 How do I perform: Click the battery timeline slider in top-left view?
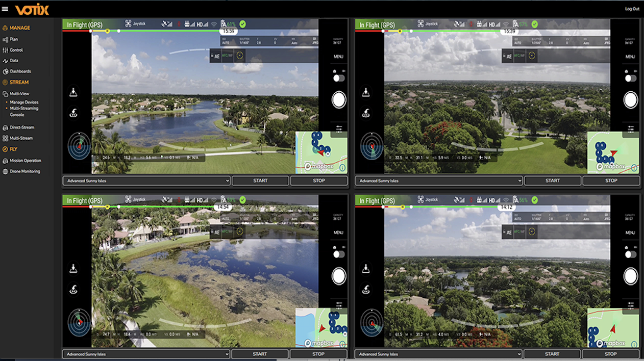click(x=153, y=31)
